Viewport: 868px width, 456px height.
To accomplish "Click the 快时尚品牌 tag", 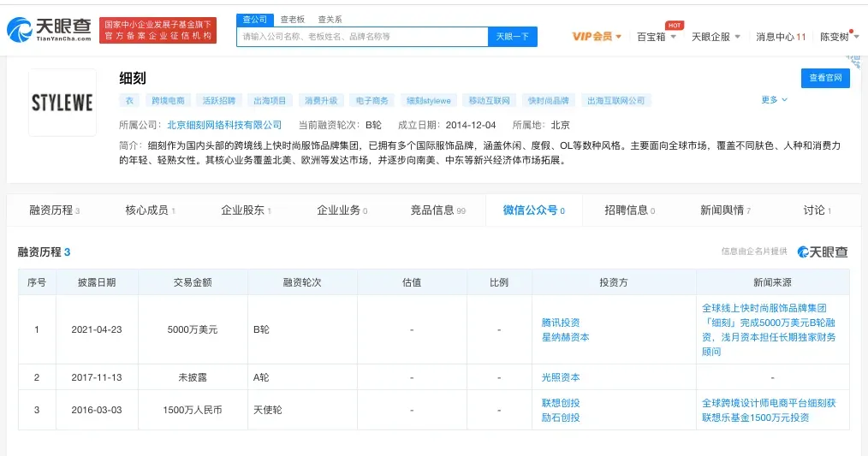I will coord(549,101).
